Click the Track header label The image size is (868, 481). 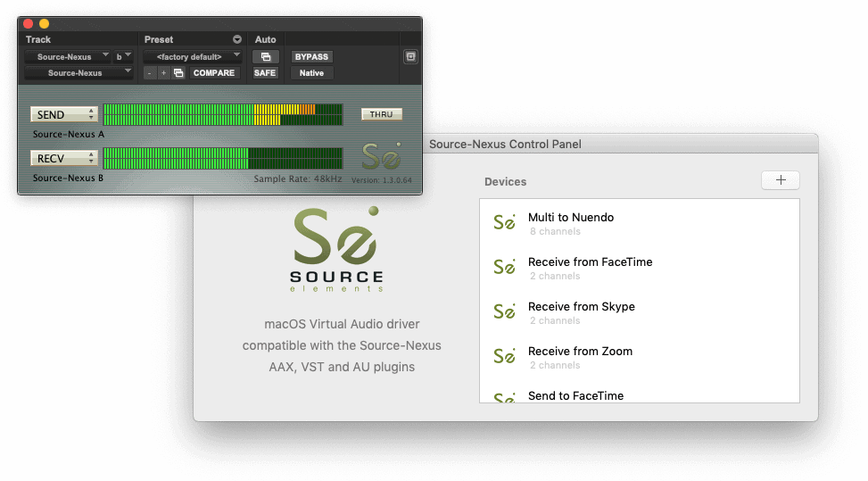pos(38,39)
